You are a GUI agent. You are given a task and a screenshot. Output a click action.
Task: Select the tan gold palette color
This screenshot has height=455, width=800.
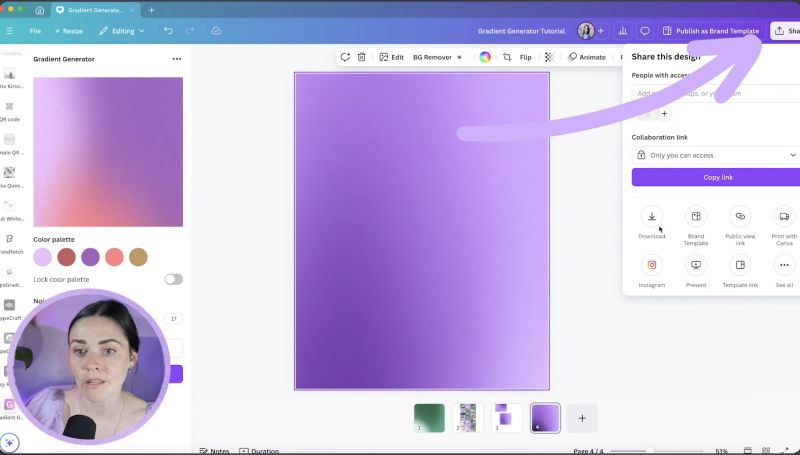click(x=138, y=257)
